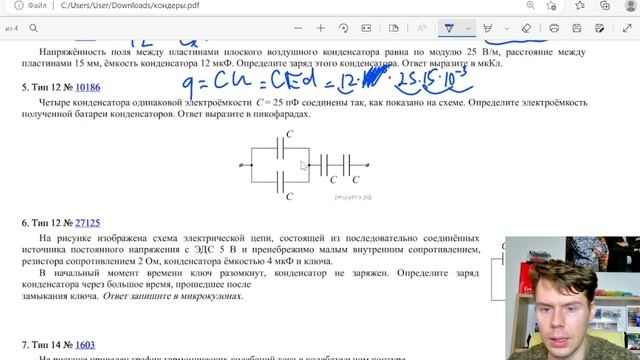Image resolution: width=640 pixels, height=360 pixels.
Task: Open the PDF search magnifier
Action: (x=33, y=28)
